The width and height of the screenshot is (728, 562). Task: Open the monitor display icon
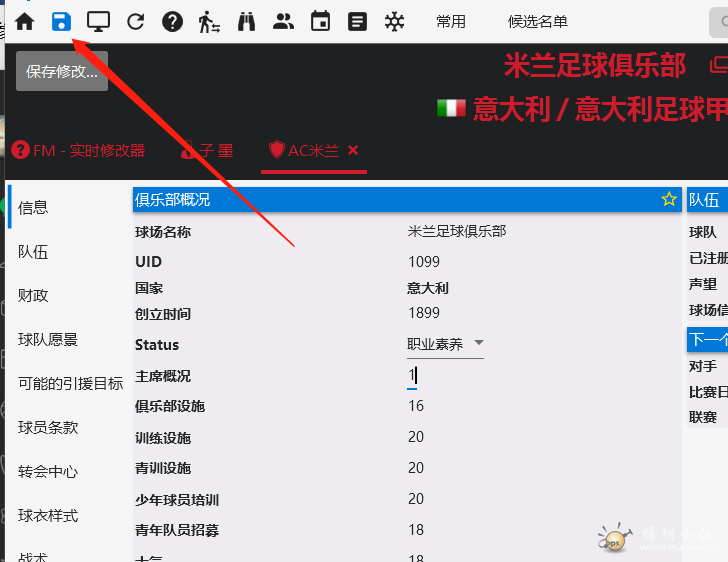coord(98,22)
